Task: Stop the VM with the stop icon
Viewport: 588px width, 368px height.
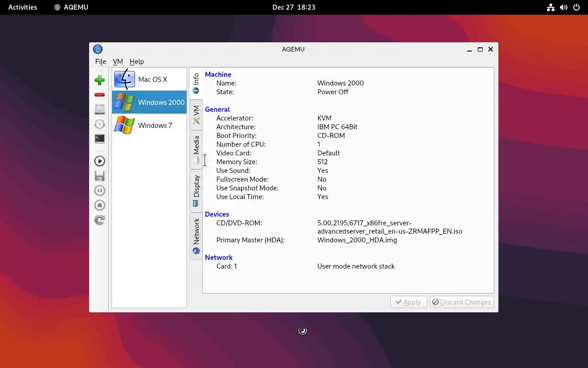Action: tap(99, 205)
